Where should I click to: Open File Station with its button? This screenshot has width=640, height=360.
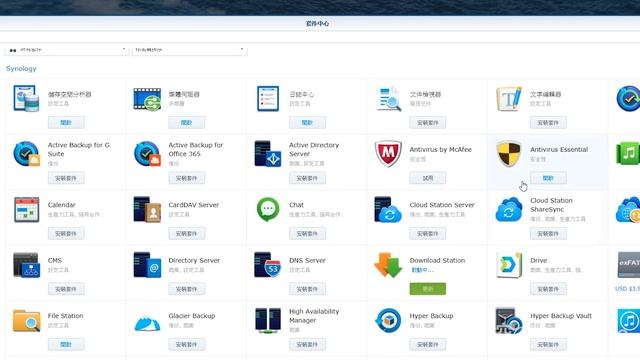tap(66, 344)
